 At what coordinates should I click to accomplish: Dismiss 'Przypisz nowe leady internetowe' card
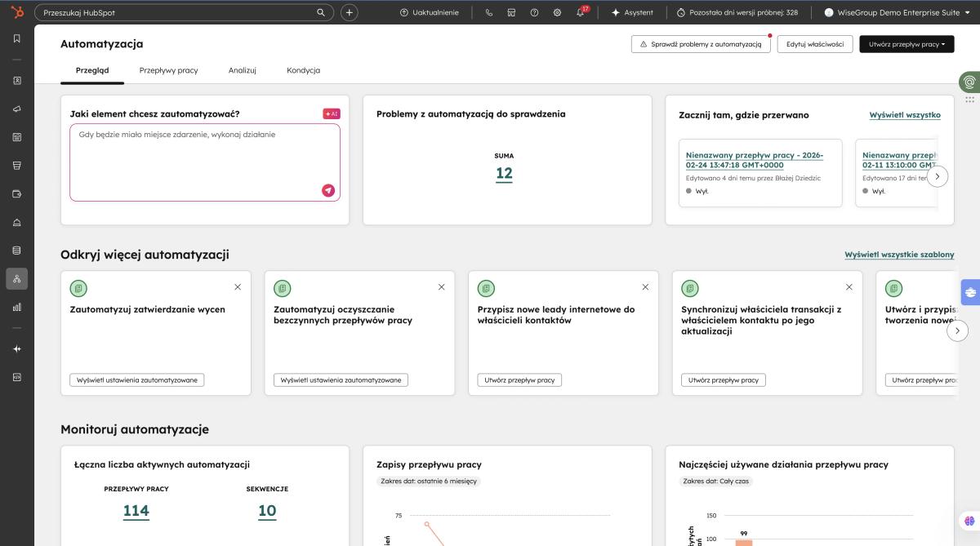coord(645,287)
